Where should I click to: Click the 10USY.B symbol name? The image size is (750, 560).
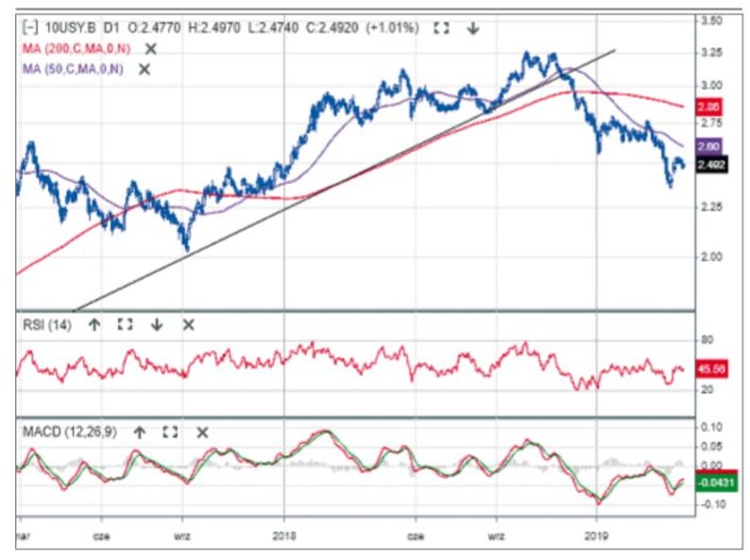pos(71,28)
